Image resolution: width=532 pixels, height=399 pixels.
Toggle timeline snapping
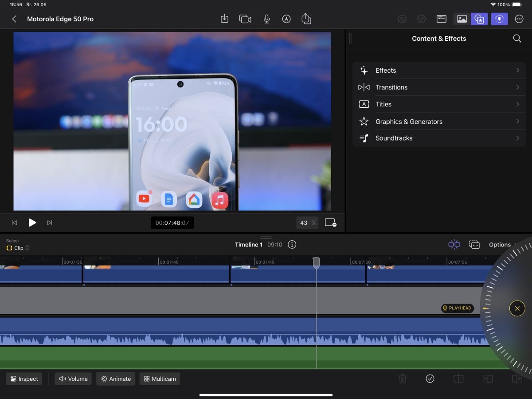tap(454, 245)
